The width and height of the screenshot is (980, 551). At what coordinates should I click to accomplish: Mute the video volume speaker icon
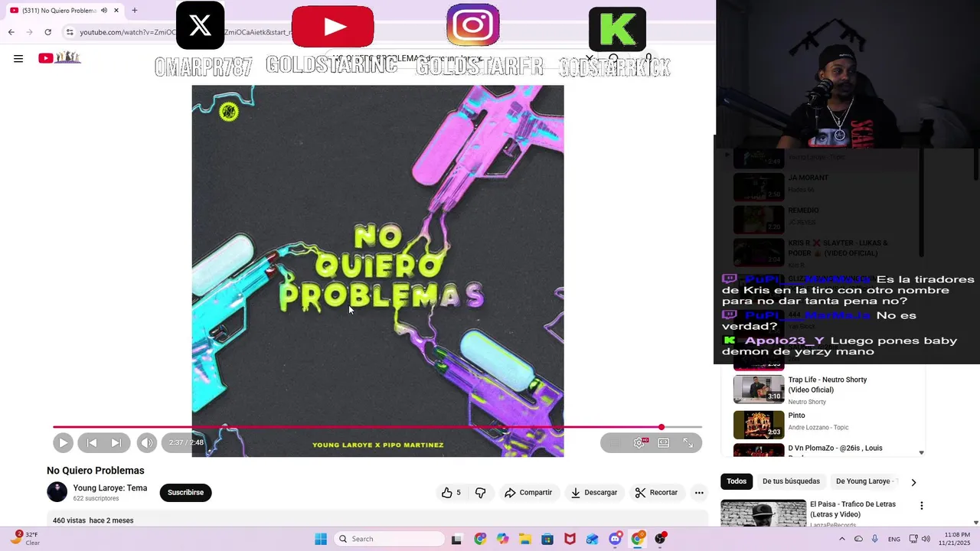point(146,442)
